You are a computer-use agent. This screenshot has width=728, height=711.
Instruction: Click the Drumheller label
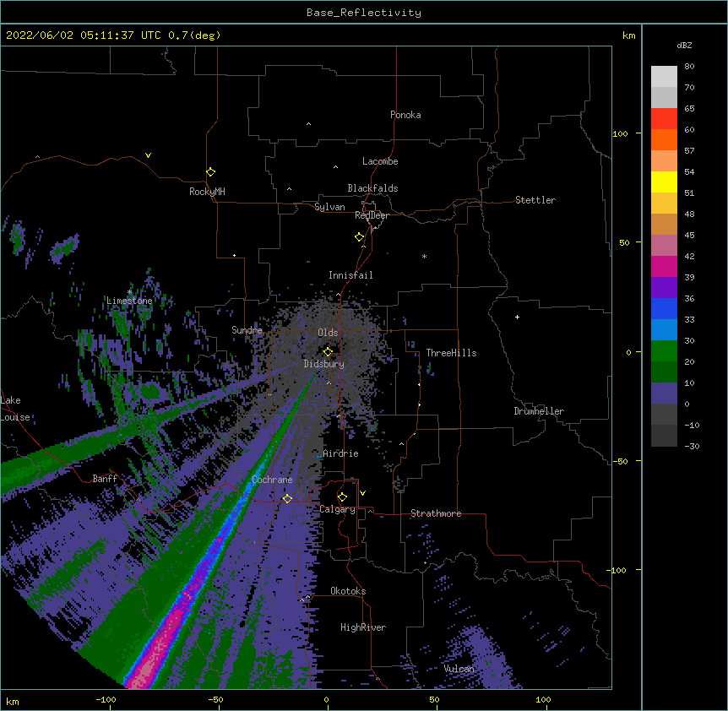[x=539, y=411]
